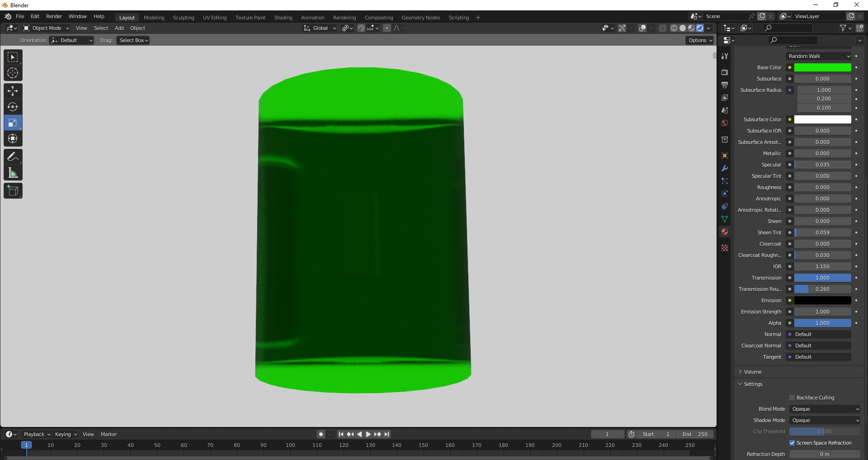
Task: Open the Random Walk subsurface method dropdown
Action: (819, 56)
